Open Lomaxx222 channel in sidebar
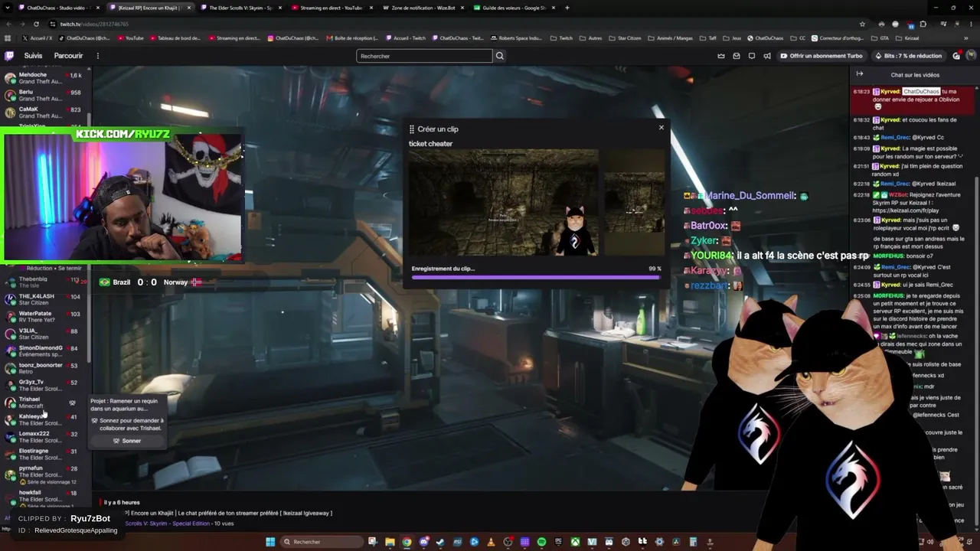This screenshot has height=551, width=980. tap(44, 436)
